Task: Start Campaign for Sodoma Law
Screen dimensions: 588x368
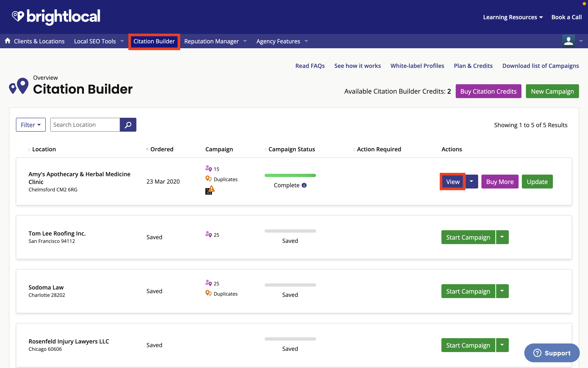Action: (x=468, y=291)
